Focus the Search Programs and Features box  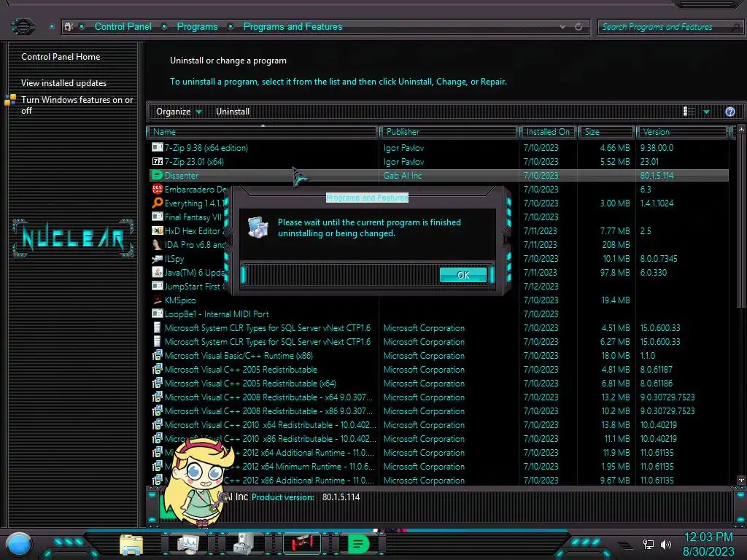tap(670, 27)
